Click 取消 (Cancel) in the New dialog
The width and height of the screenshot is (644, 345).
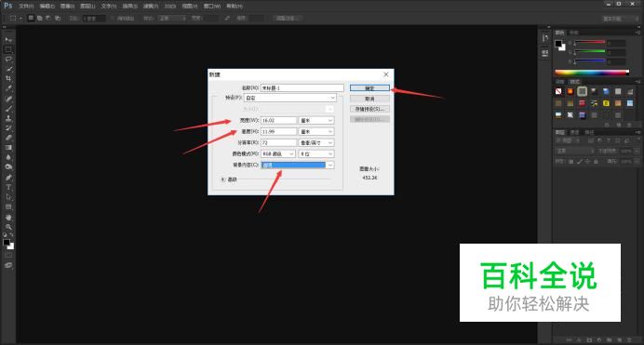(369, 99)
